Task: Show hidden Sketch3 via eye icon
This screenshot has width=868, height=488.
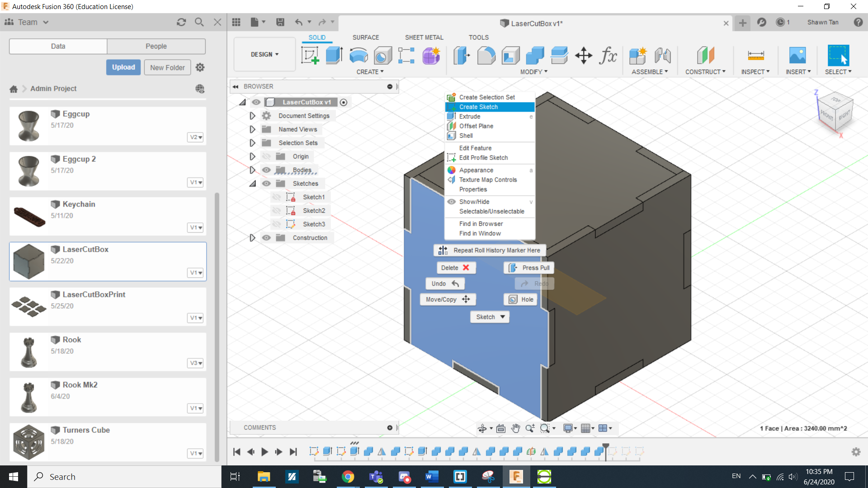Action: click(277, 224)
